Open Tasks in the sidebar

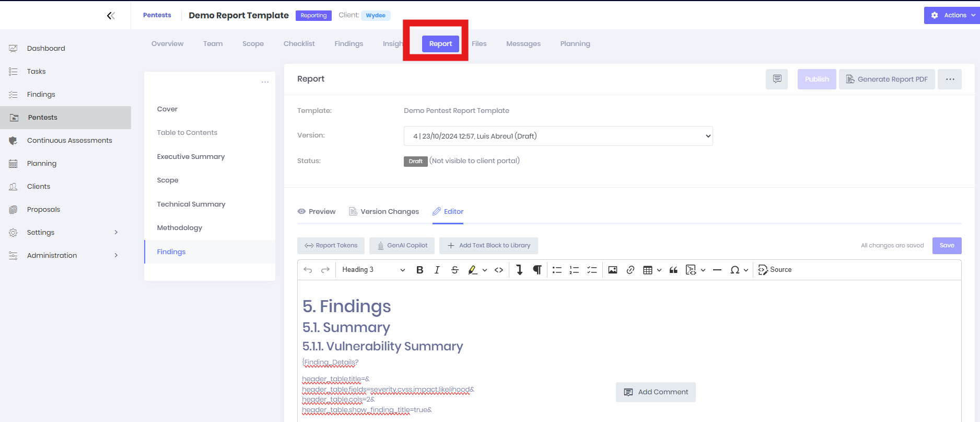coord(36,71)
